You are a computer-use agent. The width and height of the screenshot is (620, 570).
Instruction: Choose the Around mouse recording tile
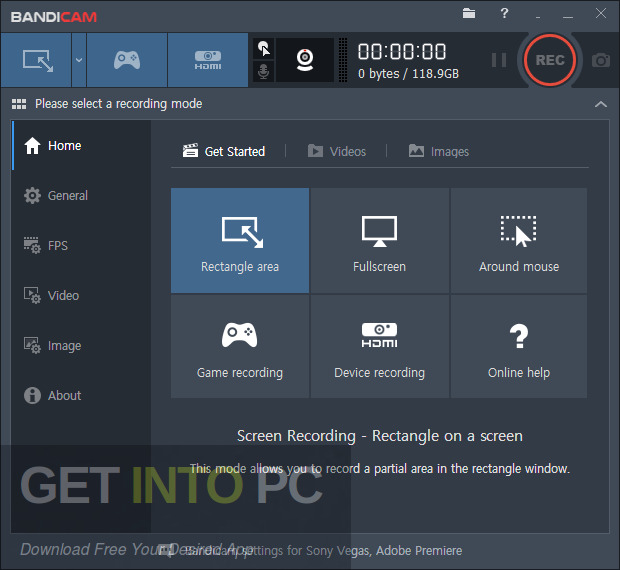pyautogui.click(x=519, y=240)
